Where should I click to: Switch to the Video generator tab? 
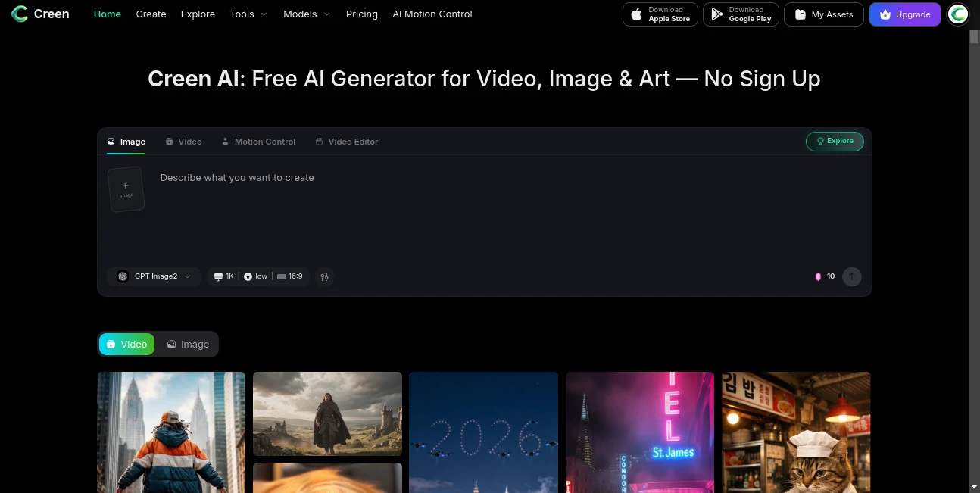184,142
